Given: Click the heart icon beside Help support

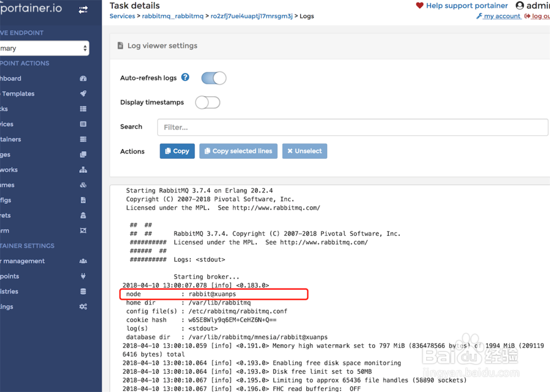Looking at the screenshot, I should [420, 5].
